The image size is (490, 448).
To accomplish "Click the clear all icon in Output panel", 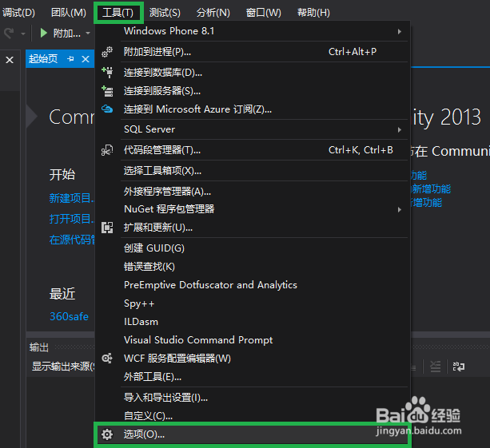I will coord(436,367).
